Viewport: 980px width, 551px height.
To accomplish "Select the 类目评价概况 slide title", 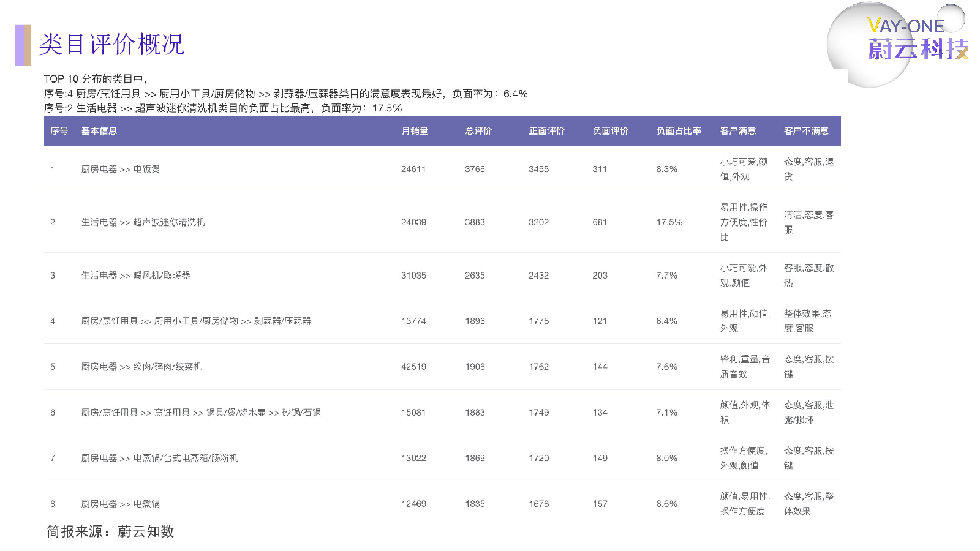I will (x=111, y=45).
